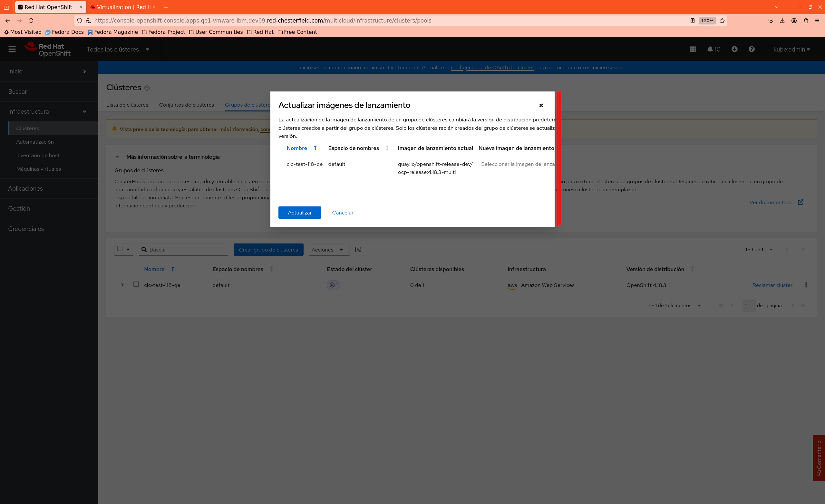Click the Seleccionar la imagen de lanzamiento field
Image resolution: width=825 pixels, height=504 pixels.
point(516,164)
